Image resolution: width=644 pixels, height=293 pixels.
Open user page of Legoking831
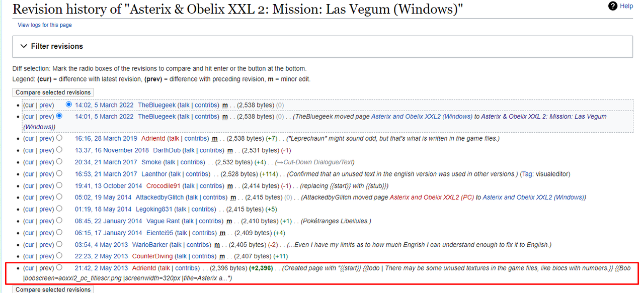coord(154,209)
